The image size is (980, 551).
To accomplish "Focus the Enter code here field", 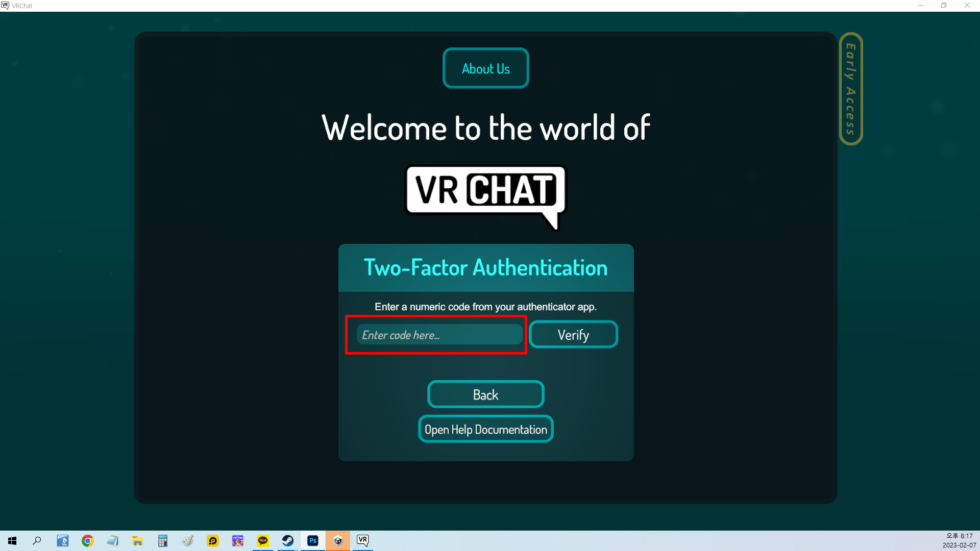I will click(439, 335).
